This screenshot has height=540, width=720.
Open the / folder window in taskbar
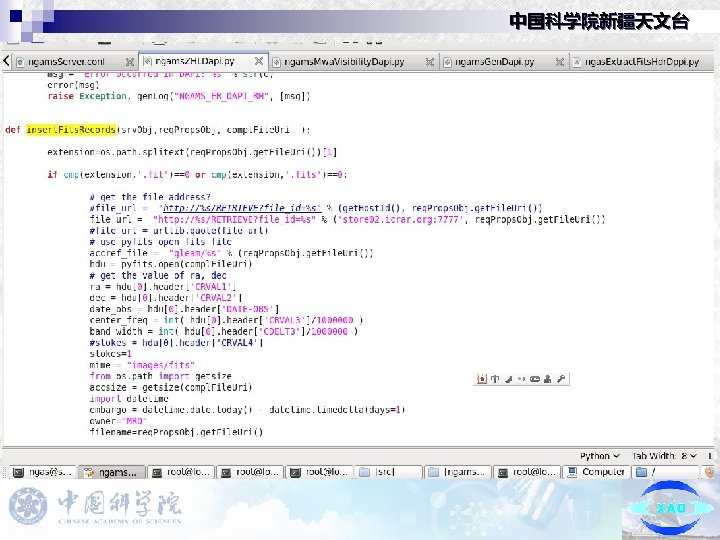pyautogui.click(x=665, y=472)
